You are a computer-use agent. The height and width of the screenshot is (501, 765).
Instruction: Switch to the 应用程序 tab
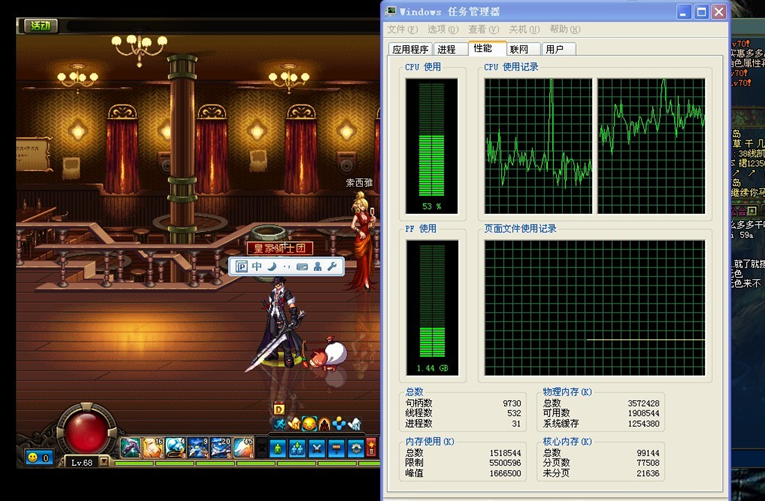[x=410, y=49]
